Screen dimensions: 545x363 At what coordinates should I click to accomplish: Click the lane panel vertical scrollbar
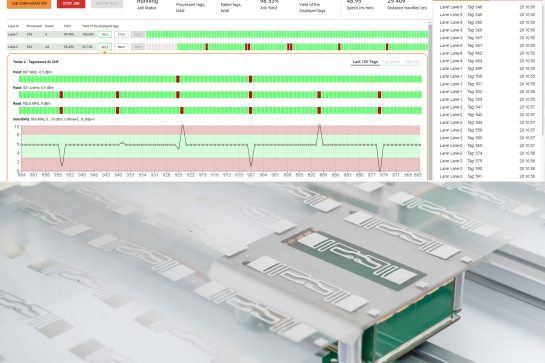click(430, 100)
